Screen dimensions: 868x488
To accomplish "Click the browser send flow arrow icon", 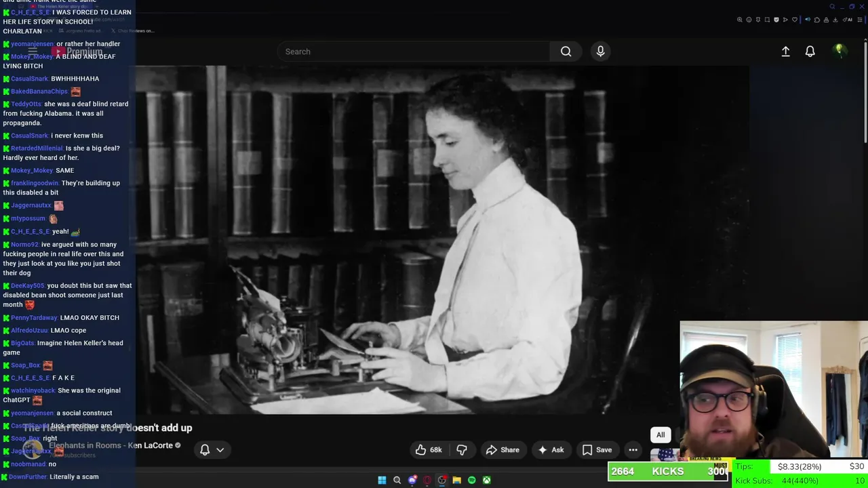I will (785, 20).
